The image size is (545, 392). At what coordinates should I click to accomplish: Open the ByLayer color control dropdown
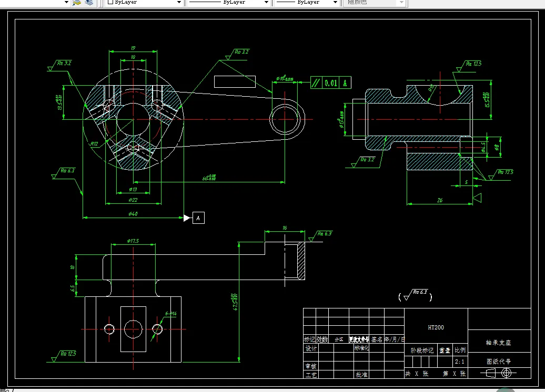tap(179, 3)
